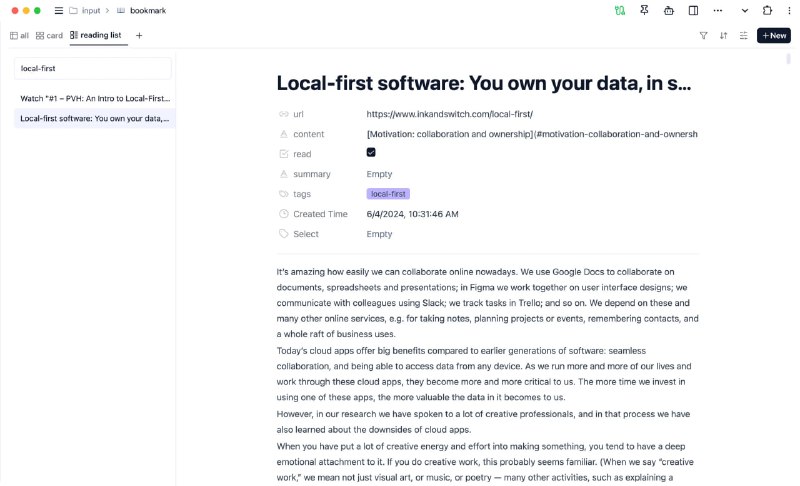Click the green sync status icon

pyautogui.click(x=620, y=10)
